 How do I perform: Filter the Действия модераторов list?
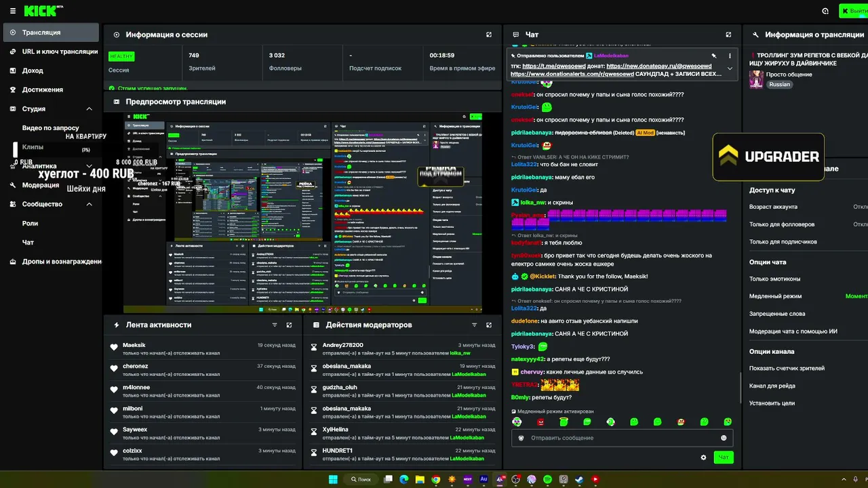[474, 325]
